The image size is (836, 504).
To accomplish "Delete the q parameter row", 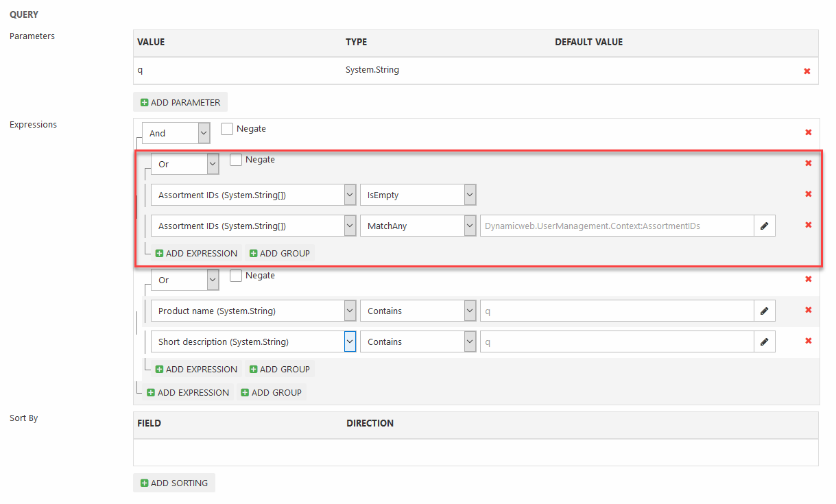I will [807, 71].
